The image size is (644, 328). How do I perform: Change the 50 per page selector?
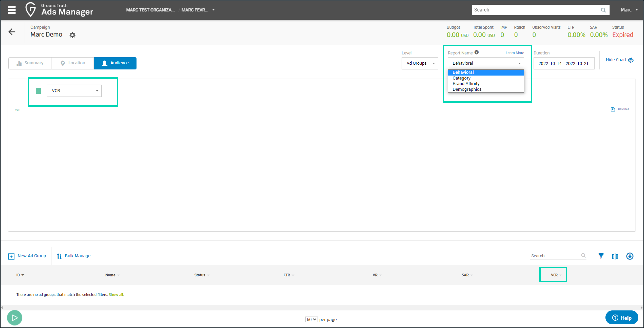pos(311,319)
